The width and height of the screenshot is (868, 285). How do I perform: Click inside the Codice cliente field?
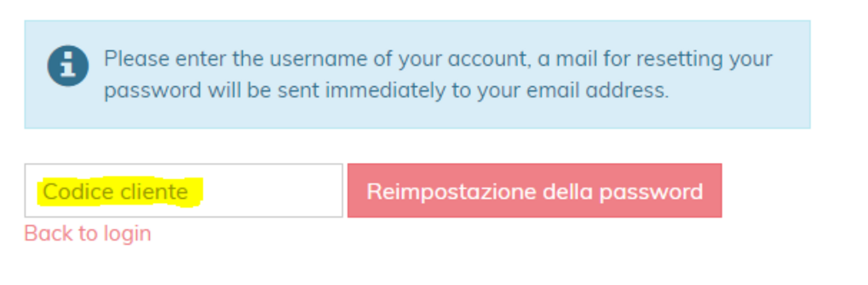click(x=183, y=191)
